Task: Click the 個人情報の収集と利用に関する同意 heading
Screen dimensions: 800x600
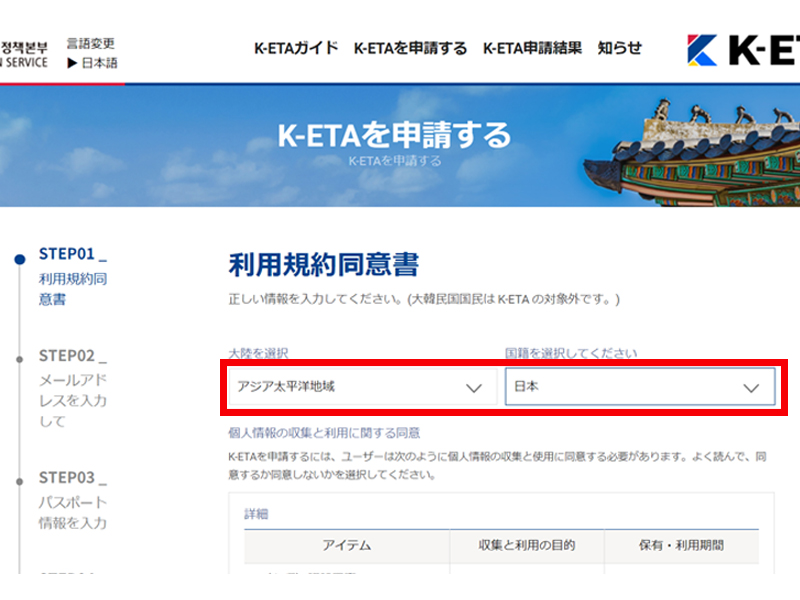Action: (324, 433)
